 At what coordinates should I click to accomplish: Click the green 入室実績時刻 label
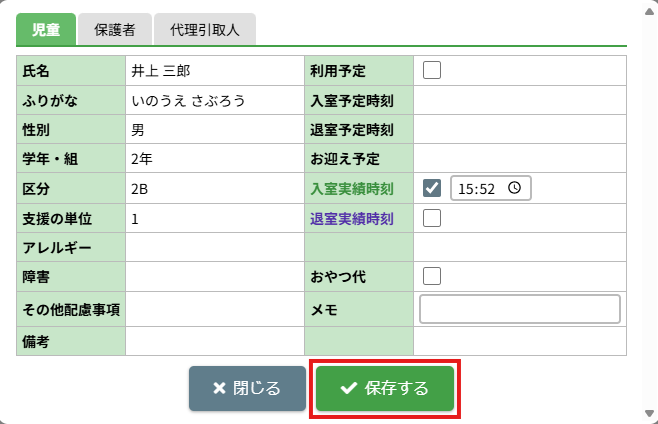352,188
